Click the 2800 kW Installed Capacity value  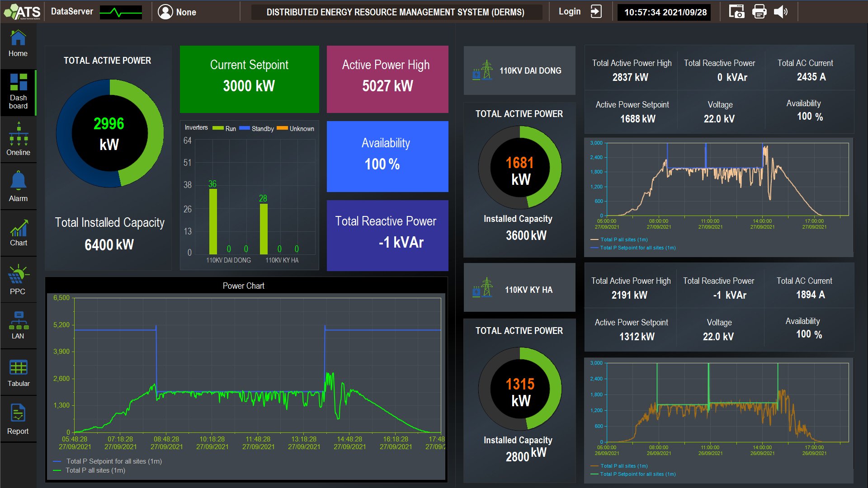point(526,455)
